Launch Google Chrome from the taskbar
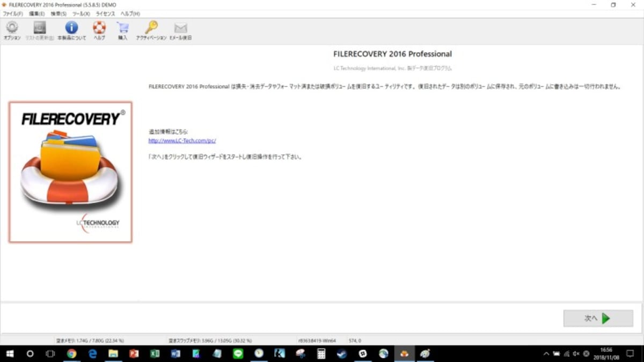The width and height of the screenshot is (644, 362). click(x=71, y=354)
